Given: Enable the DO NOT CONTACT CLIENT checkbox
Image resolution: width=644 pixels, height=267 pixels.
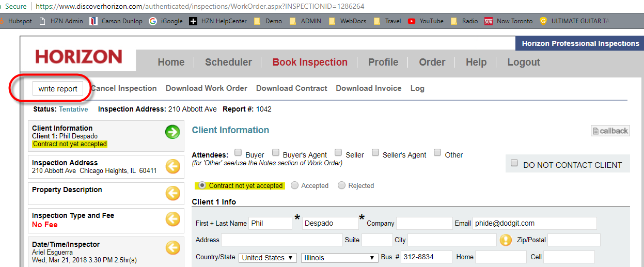Looking at the screenshot, I should tap(514, 163).
